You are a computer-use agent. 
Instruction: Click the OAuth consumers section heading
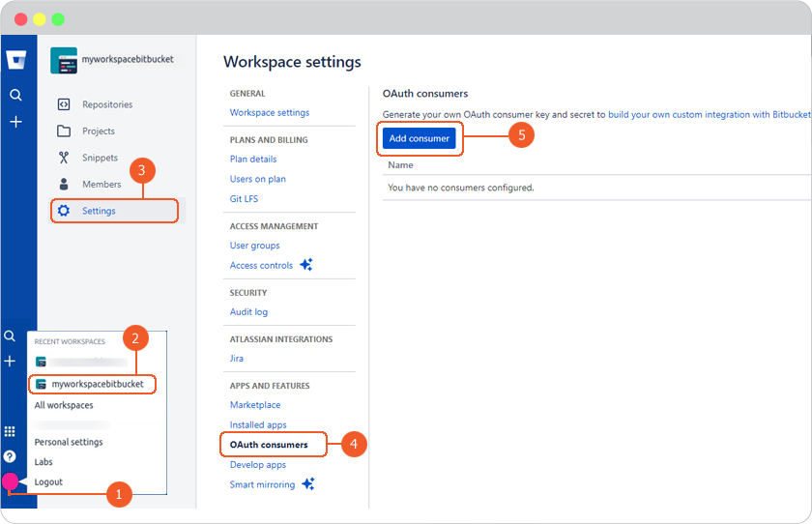(424, 94)
